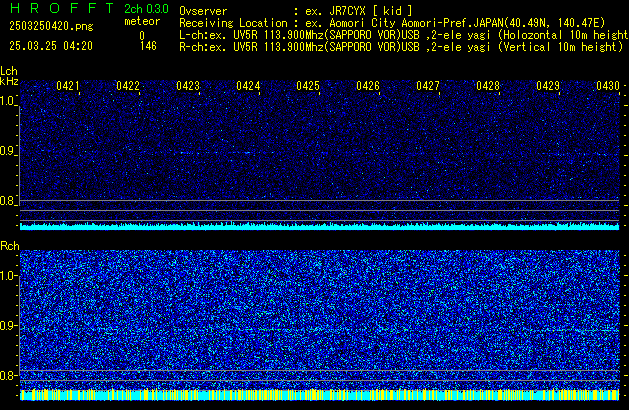629x410 pixels.
Task: Click the cyan signal level strip under Lch
Action: (x=320, y=226)
